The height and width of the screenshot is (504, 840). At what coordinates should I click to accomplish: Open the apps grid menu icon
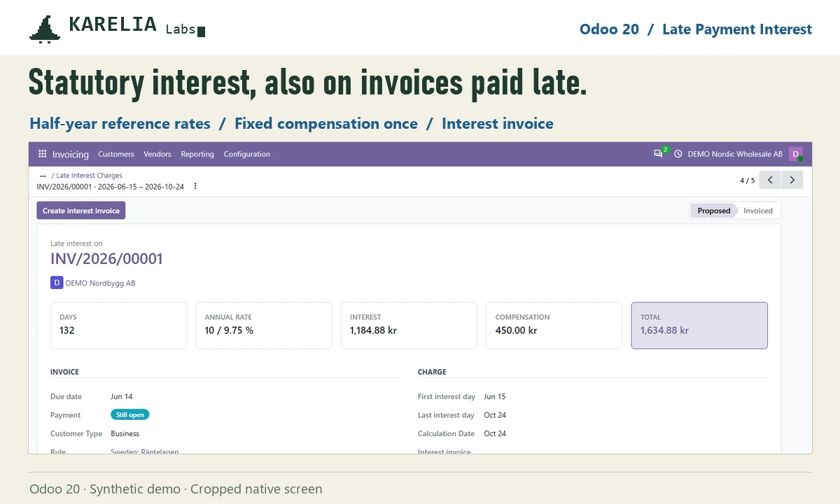[x=43, y=154]
